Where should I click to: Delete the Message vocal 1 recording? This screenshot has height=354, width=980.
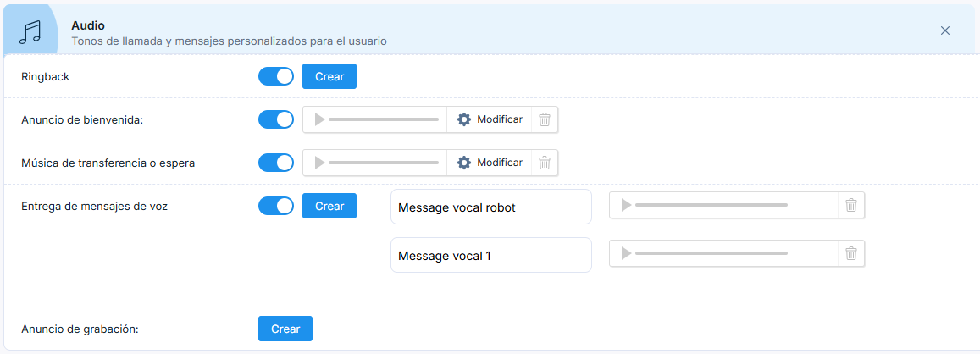851,253
